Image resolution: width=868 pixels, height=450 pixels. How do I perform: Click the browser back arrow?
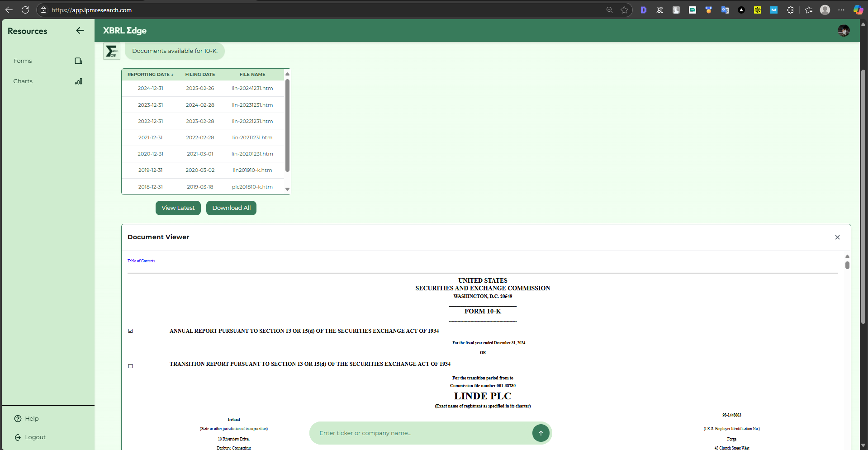9,10
